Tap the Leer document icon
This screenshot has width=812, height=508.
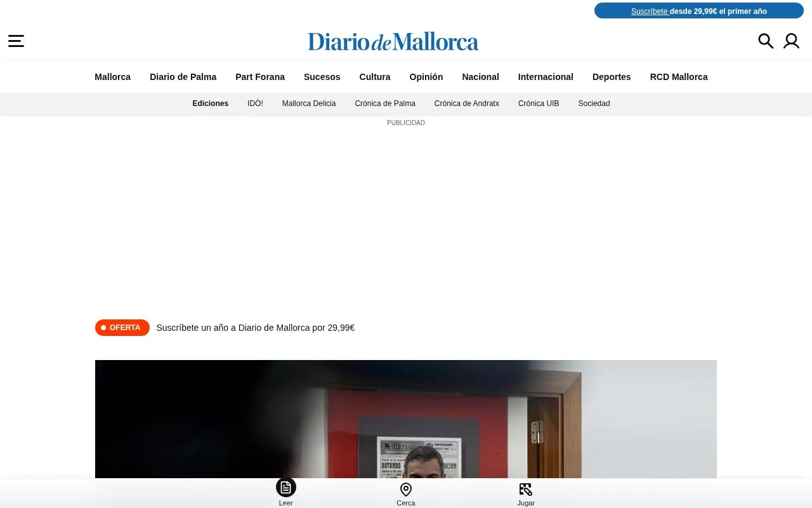(x=286, y=488)
